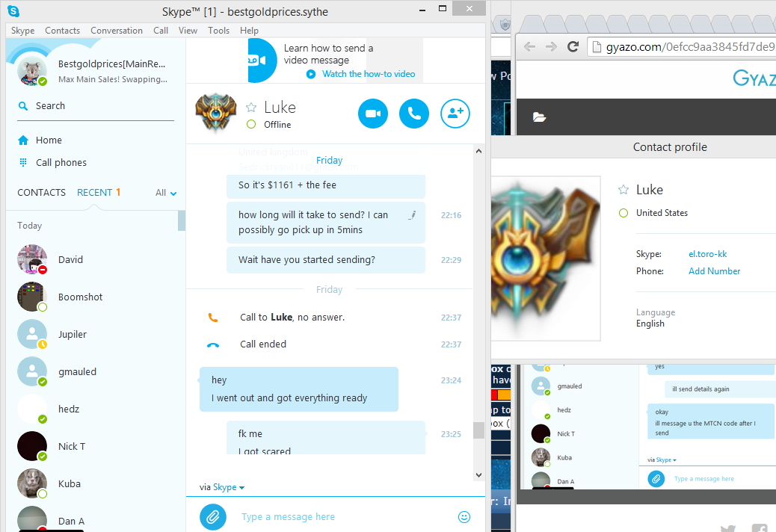Open the Contacts menu
This screenshot has width=776, height=532.
point(62,31)
